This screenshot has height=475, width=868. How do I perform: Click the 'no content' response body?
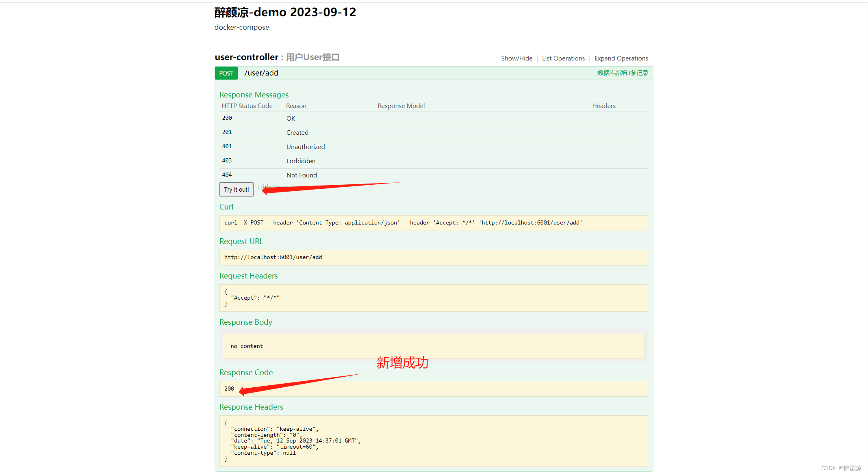point(247,346)
